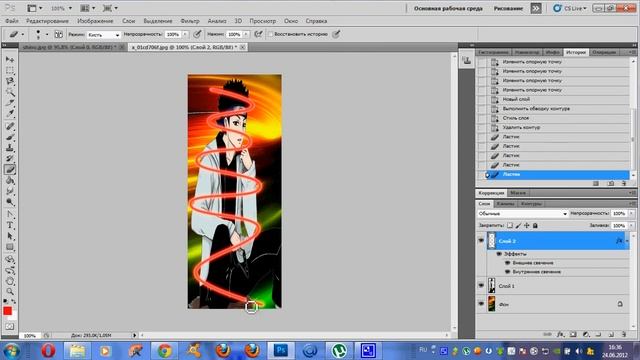
Task: Add a layer mask from Layers footer
Action: click(573, 334)
